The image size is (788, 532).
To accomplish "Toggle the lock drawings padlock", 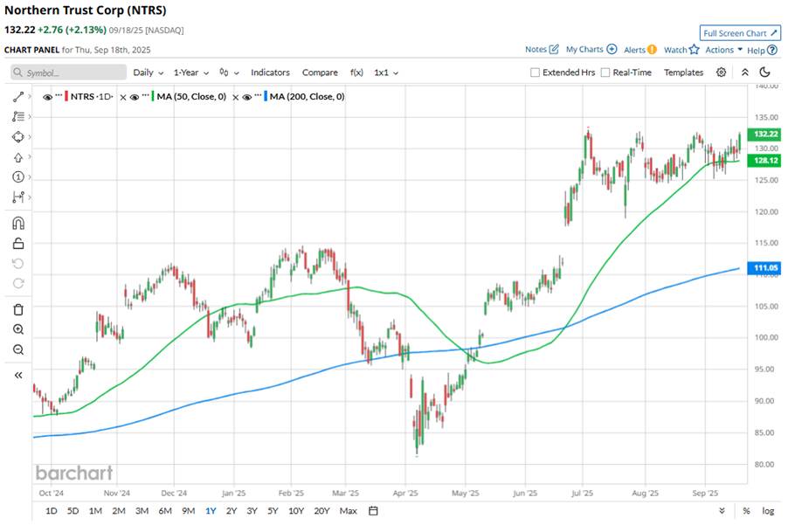I will click(x=18, y=244).
